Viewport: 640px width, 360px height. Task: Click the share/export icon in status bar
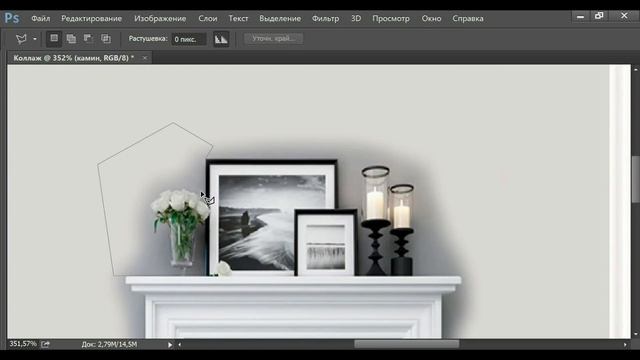46,344
